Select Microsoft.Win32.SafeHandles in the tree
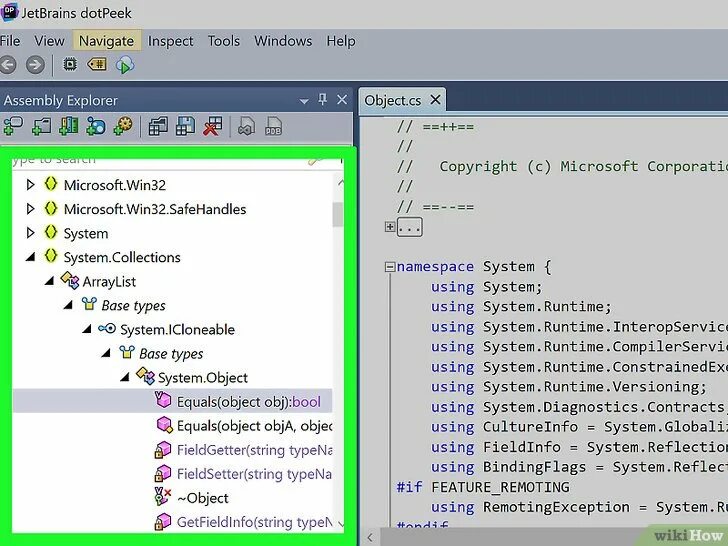This screenshot has height=546, width=728. point(155,209)
